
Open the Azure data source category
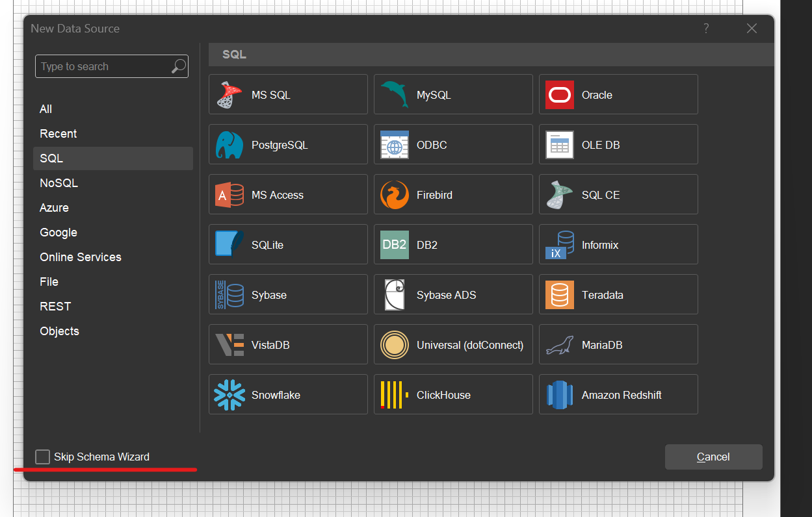pyautogui.click(x=54, y=207)
